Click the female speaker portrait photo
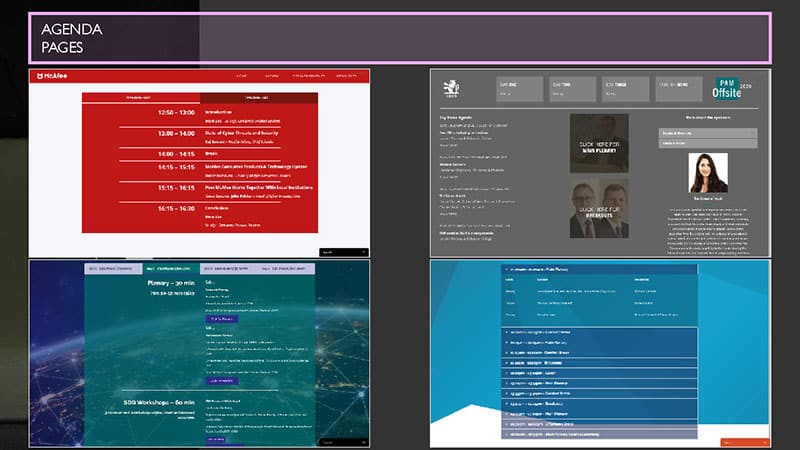The image size is (800, 450). click(709, 173)
